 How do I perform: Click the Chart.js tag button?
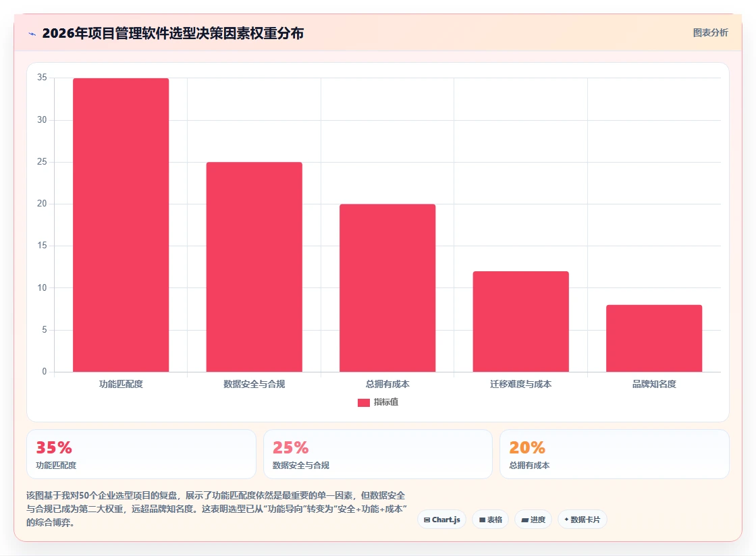441,520
